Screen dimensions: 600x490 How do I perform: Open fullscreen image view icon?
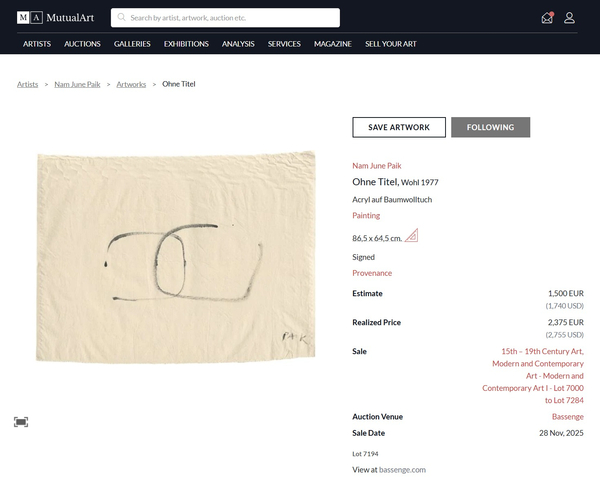tap(21, 422)
